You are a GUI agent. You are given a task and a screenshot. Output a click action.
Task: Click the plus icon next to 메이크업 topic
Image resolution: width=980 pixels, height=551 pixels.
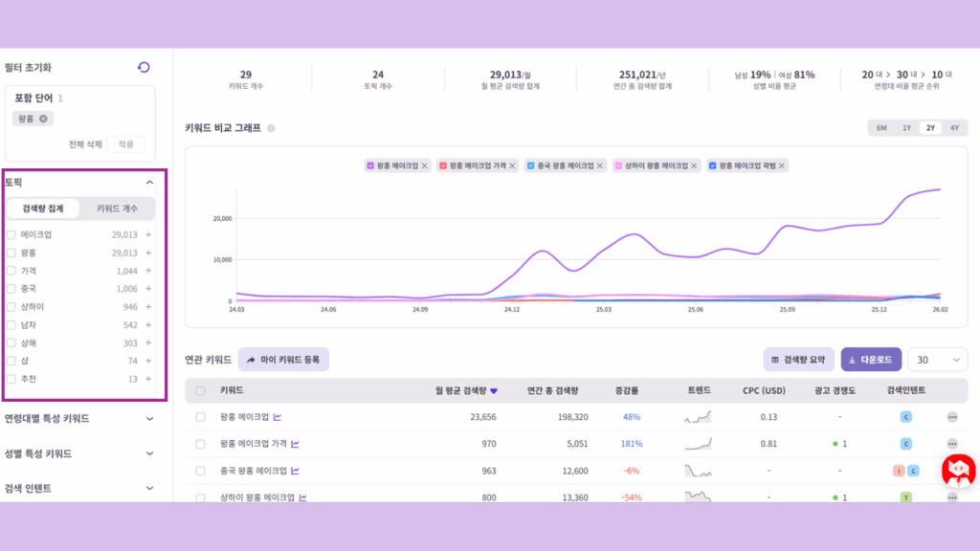[148, 234]
